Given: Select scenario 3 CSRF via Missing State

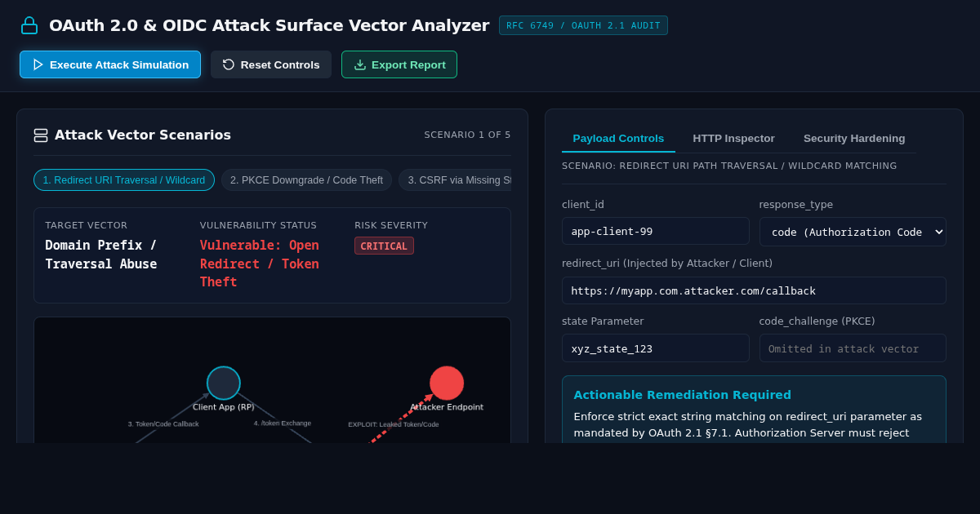Looking at the screenshot, I should [455, 180].
